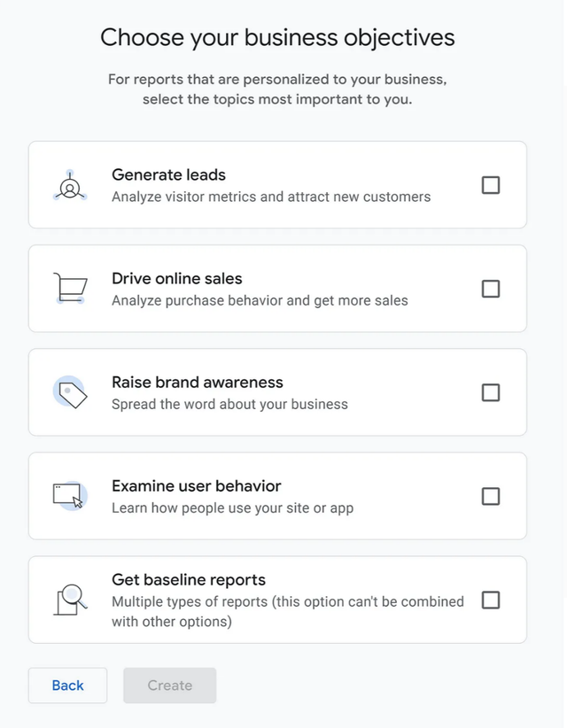
Task: Toggle the Get baseline reports checkbox
Action: pos(490,600)
